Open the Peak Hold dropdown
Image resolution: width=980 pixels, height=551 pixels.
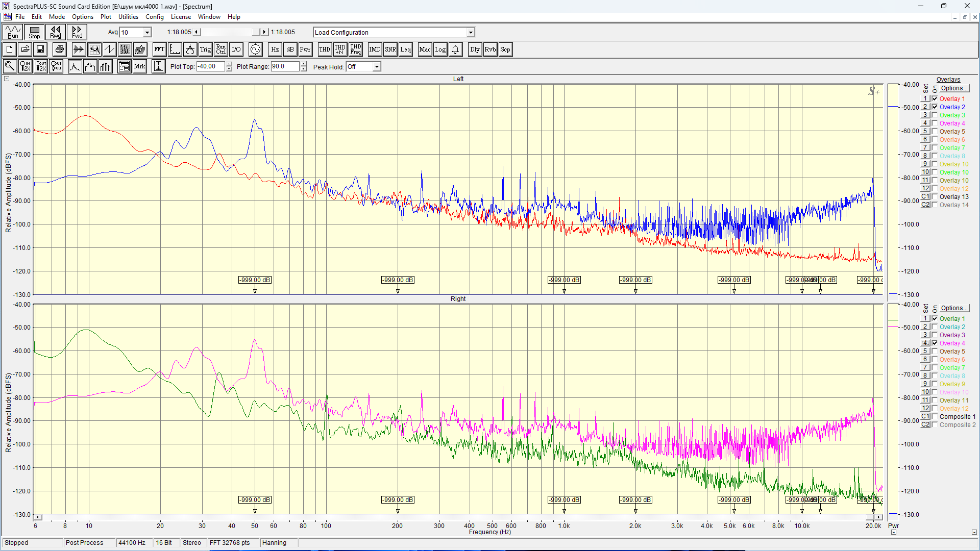tap(377, 67)
